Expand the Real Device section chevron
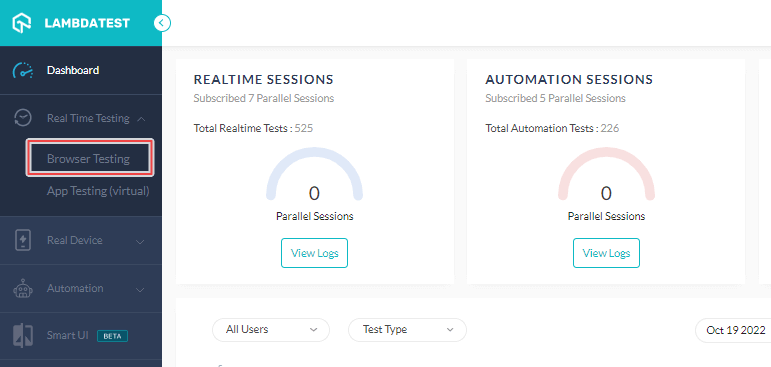This screenshot has width=771, height=367. (140, 242)
